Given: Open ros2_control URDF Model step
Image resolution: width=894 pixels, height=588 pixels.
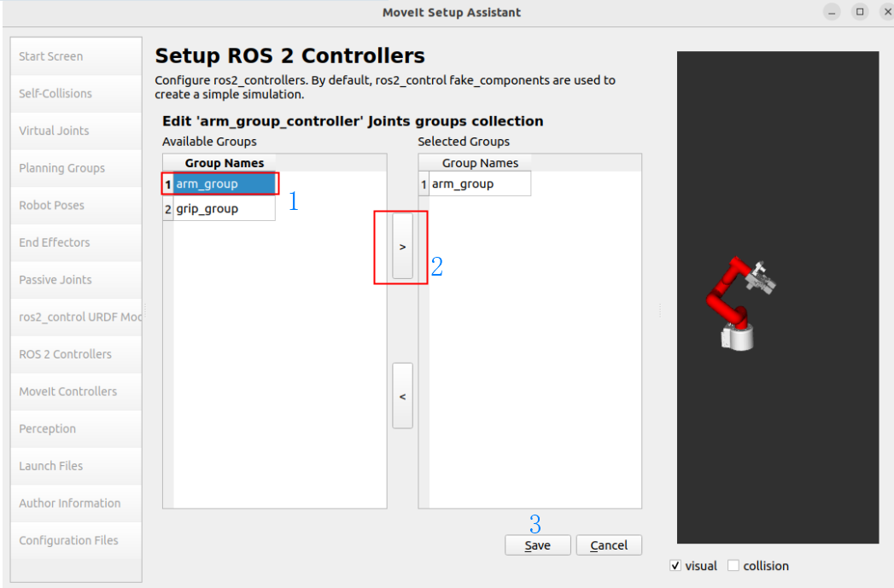Looking at the screenshot, I should pyautogui.click(x=76, y=317).
